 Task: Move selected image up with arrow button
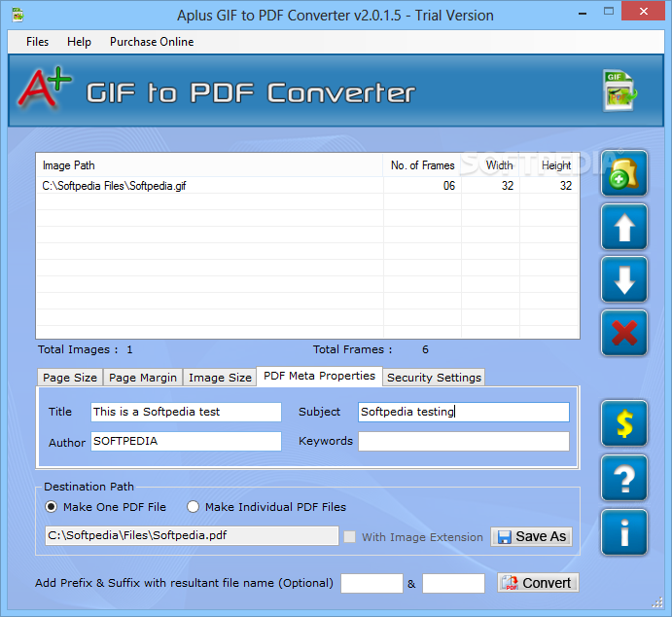click(624, 227)
